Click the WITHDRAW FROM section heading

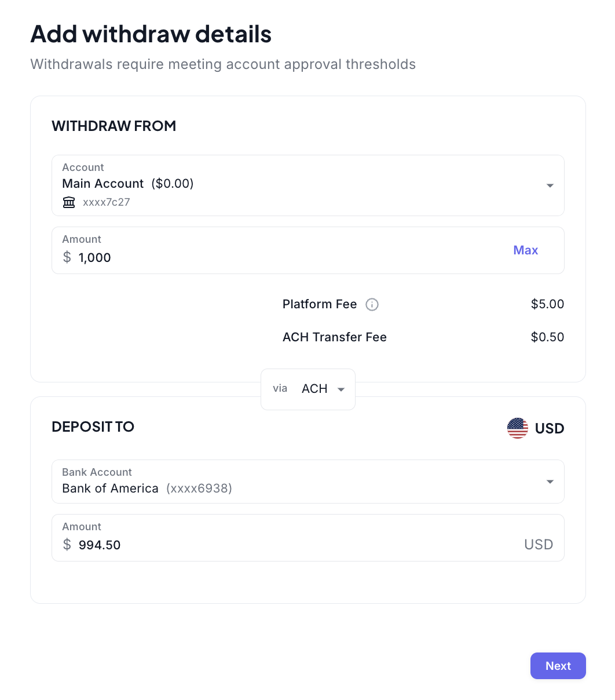pyautogui.click(x=114, y=126)
